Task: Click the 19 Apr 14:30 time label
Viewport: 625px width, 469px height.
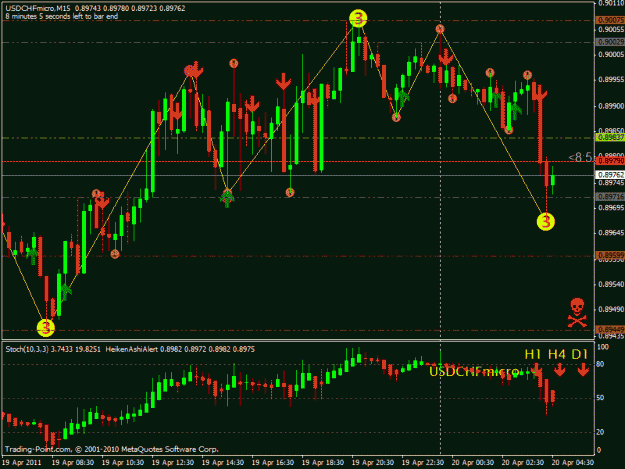Action: click(x=223, y=463)
